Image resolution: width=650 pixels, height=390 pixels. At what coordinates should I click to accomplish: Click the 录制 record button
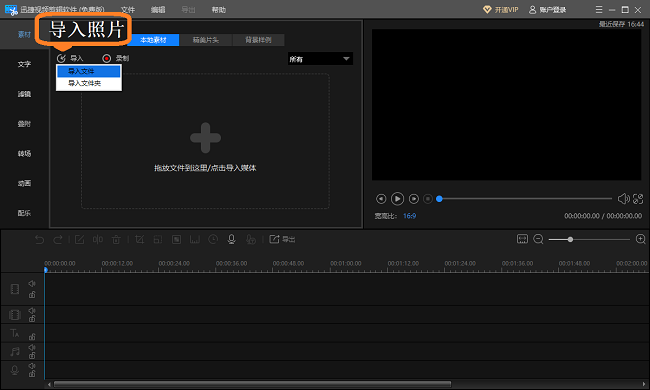[116, 58]
